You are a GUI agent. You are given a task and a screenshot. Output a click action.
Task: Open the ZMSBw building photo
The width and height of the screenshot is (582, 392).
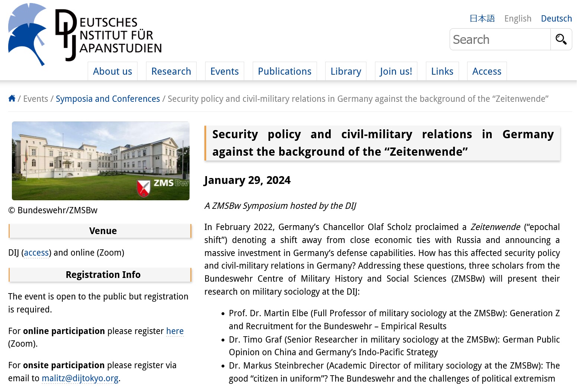tap(101, 161)
